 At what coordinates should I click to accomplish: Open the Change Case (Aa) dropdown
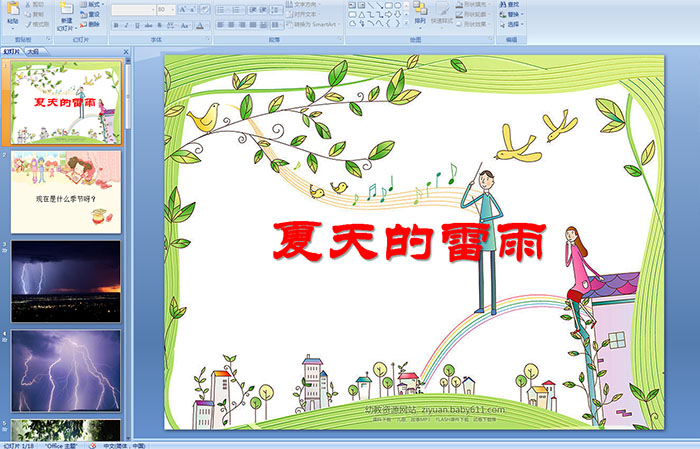[185, 25]
